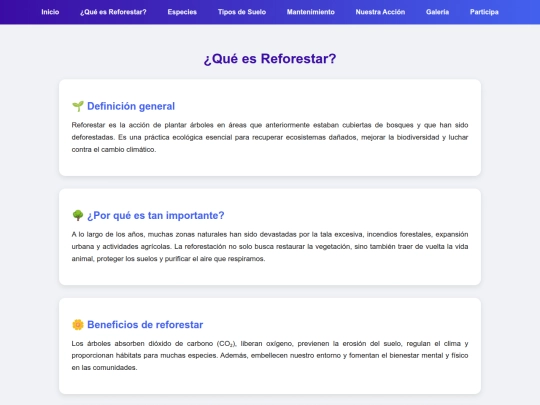
Task: Click the seedling icon beside Definición general
Action: pyautogui.click(x=78, y=106)
